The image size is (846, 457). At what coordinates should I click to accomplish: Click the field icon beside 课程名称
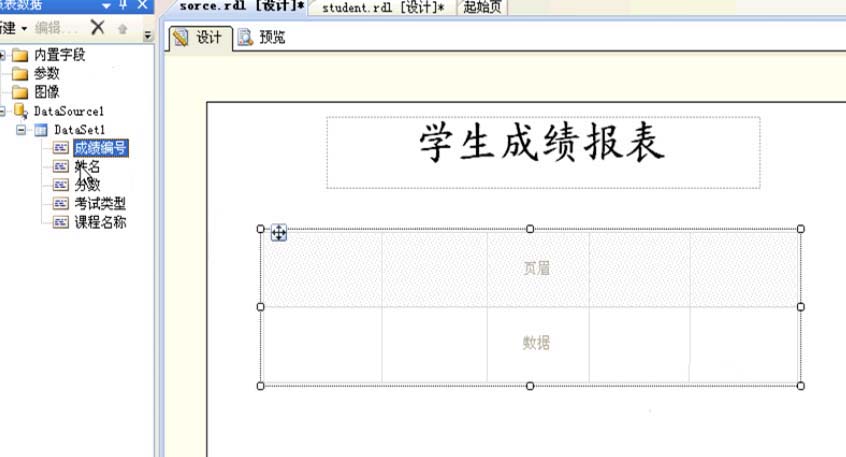pyautogui.click(x=60, y=222)
